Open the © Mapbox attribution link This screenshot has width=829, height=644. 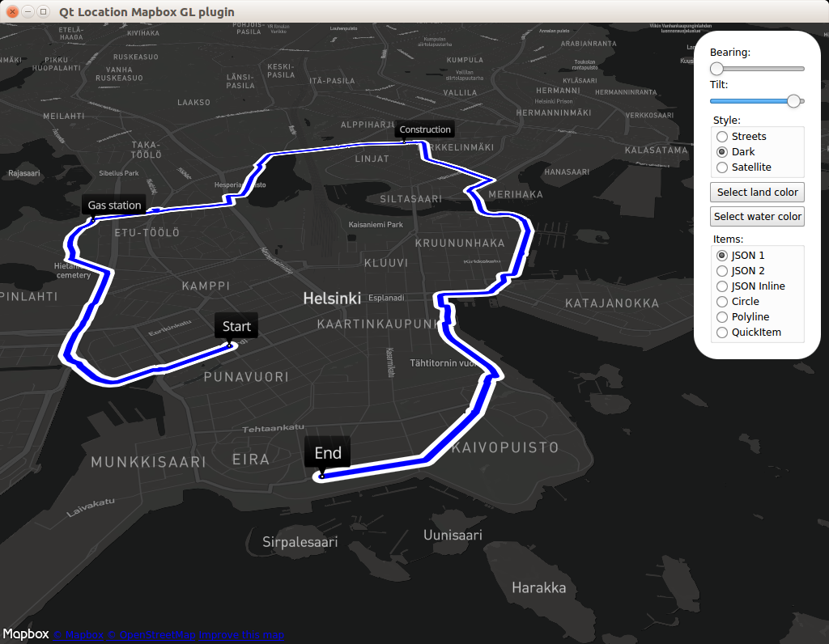tap(79, 635)
